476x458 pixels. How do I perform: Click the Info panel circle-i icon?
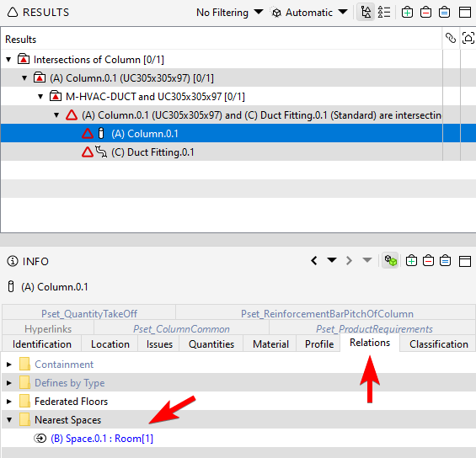pyautogui.click(x=13, y=261)
